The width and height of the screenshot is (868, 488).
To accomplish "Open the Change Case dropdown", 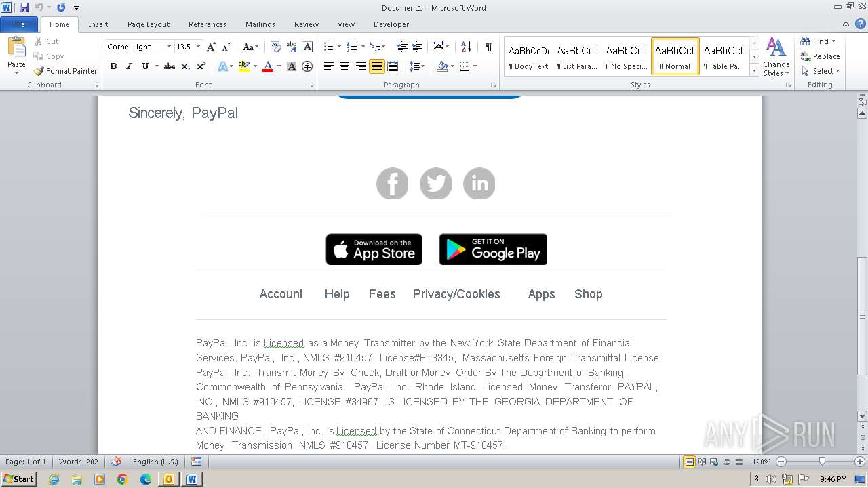I will click(x=250, y=47).
